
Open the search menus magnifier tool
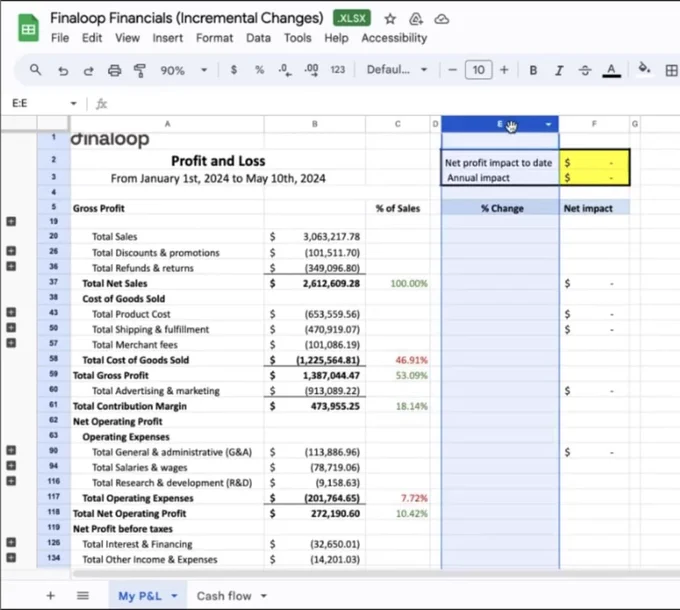click(36, 69)
